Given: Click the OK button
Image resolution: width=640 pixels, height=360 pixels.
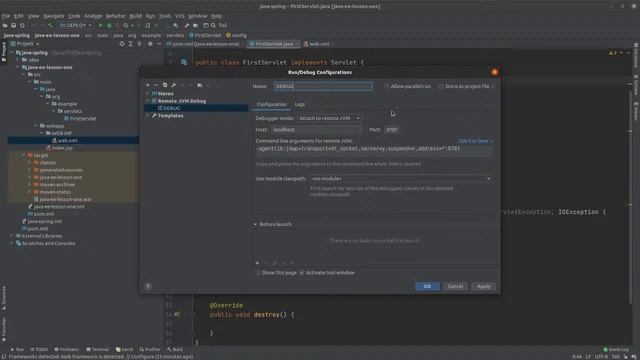Looking at the screenshot, I should [x=427, y=286].
